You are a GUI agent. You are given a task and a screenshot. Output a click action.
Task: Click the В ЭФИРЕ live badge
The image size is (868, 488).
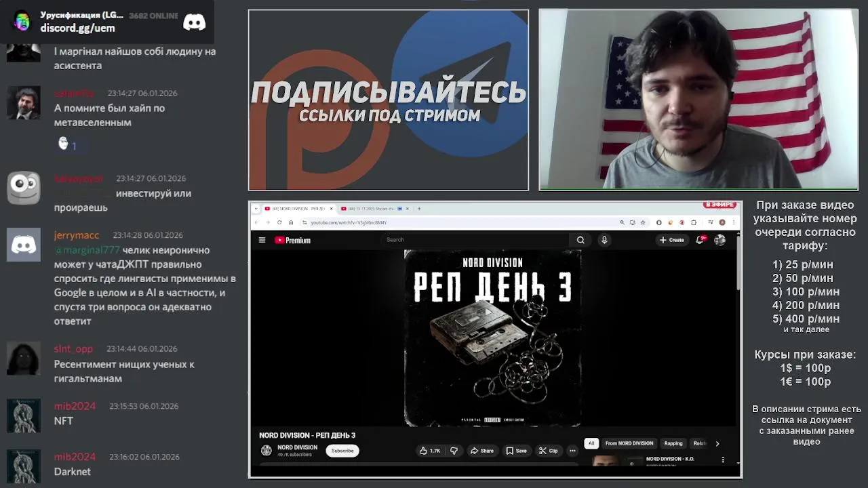tap(719, 205)
